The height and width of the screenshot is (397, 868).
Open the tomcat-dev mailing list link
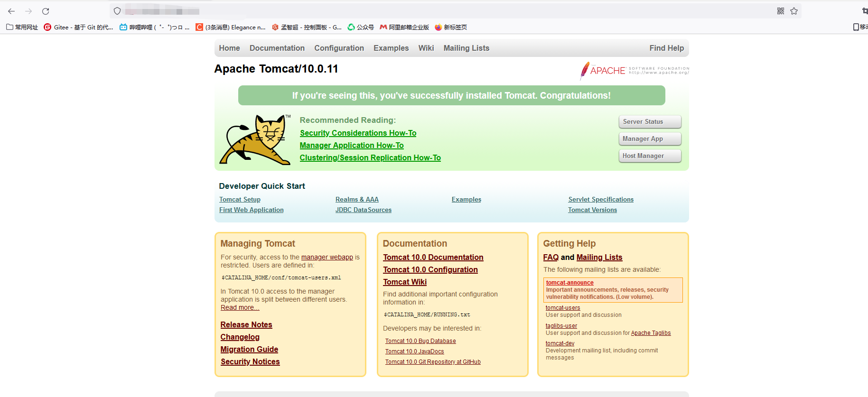pyautogui.click(x=560, y=343)
